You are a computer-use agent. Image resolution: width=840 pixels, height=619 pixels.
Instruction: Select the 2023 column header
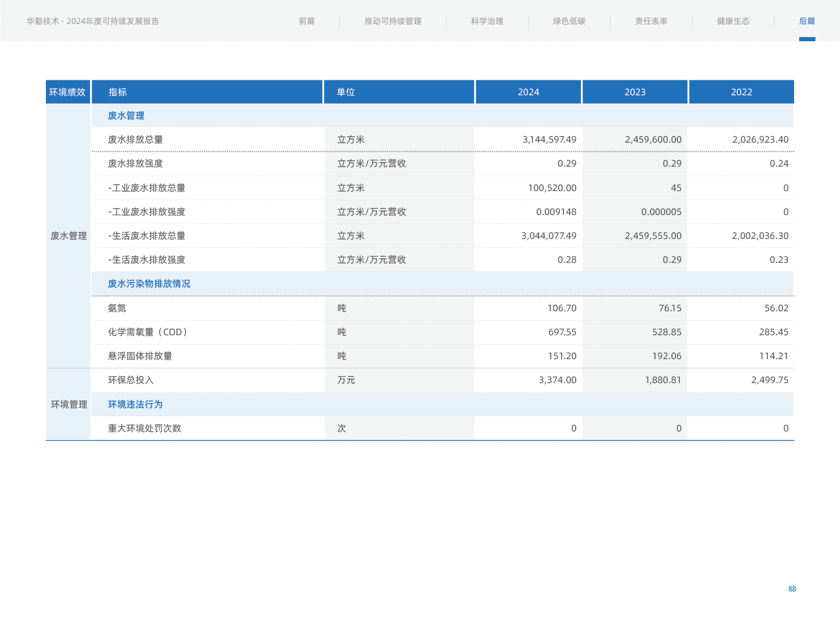pos(634,92)
